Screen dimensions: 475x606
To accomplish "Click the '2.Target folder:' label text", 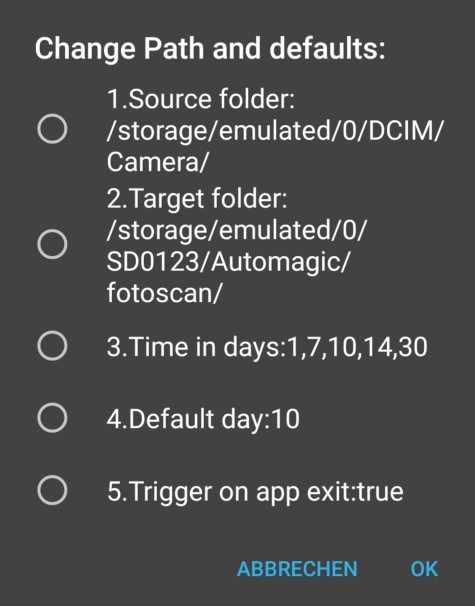I will tap(197, 199).
